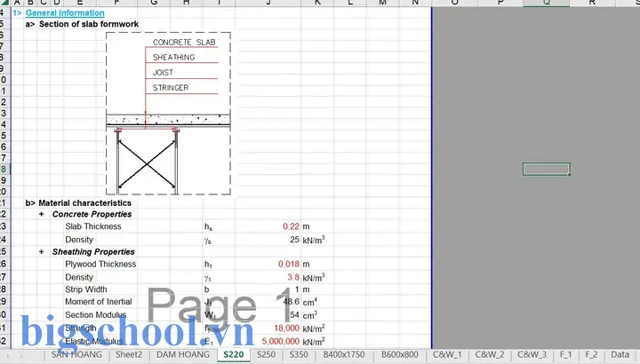Click the 'Moment of Inertial' label cell

(x=99, y=302)
